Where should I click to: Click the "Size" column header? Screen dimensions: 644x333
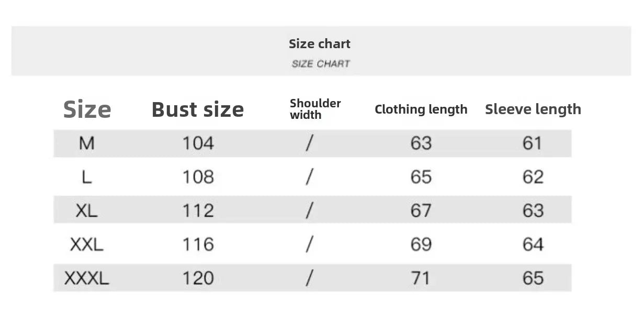point(87,109)
